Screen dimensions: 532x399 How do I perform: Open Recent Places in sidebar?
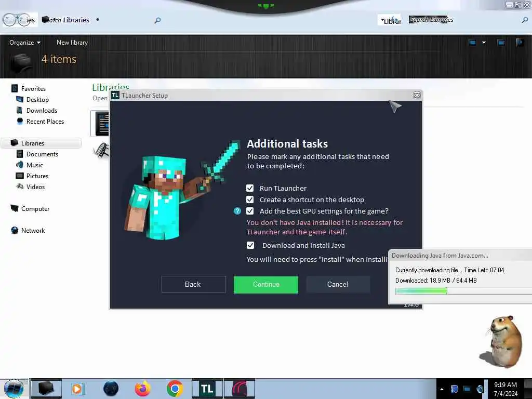[45, 122]
